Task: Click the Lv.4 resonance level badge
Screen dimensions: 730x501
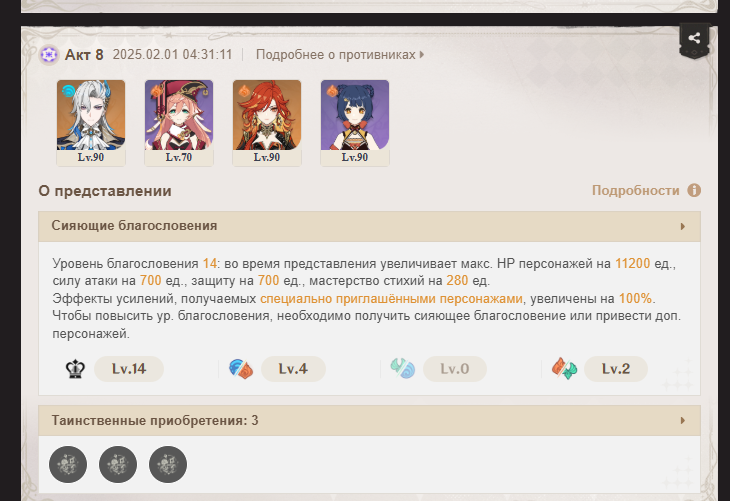Action: point(293,369)
